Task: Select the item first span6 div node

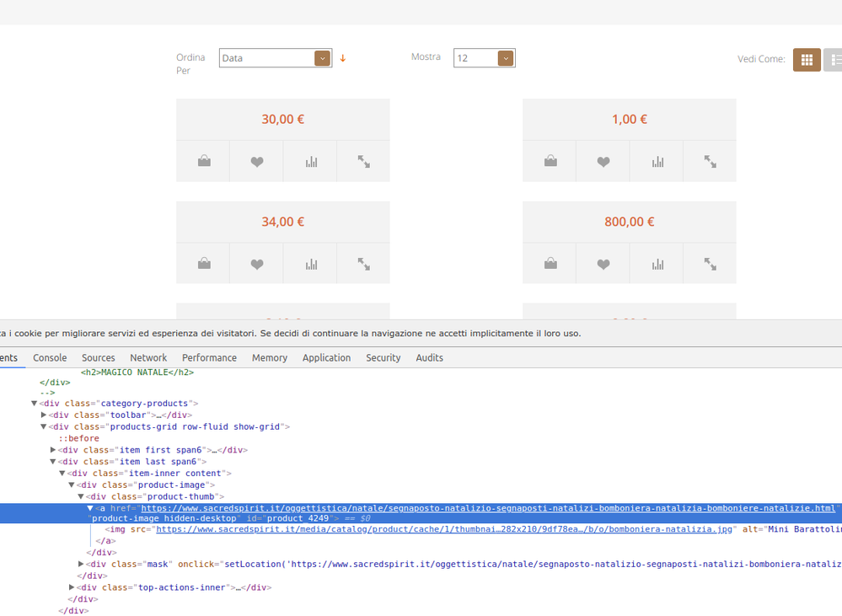Action: pyautogui.click(x=152, y=450)
